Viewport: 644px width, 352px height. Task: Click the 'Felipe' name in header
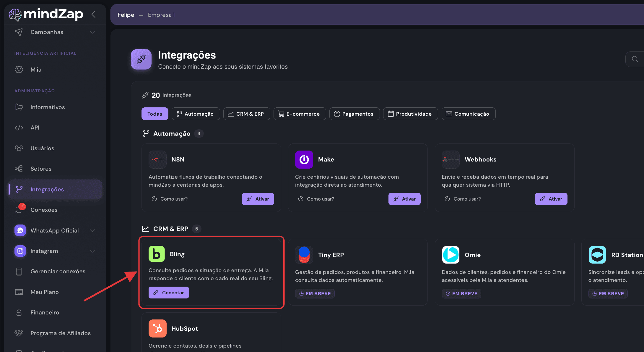coord(126,15)
